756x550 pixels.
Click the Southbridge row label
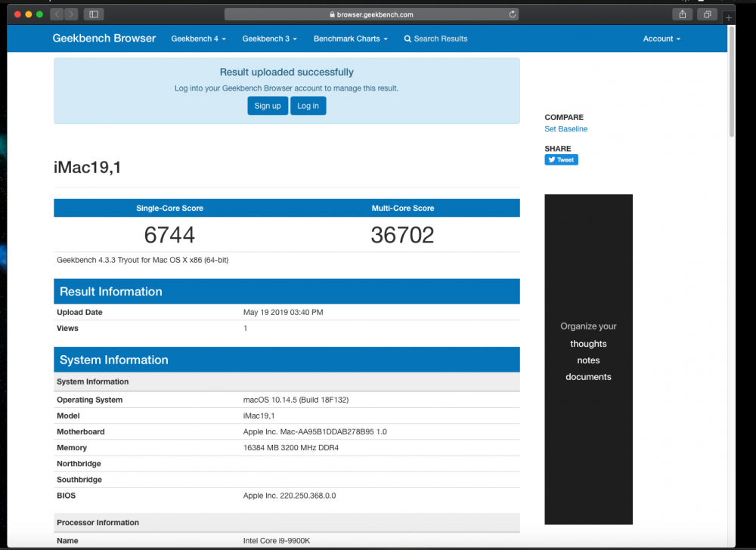click(79, 480)
